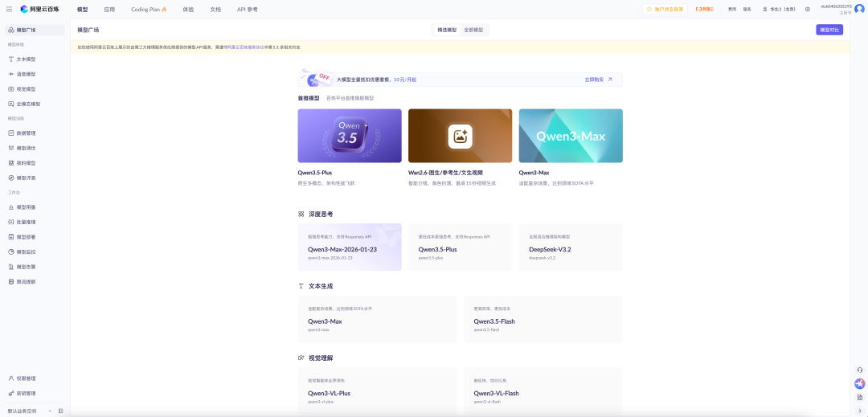This screenshot has width=868, height=417.
Task: Open 批量推理 in the sidebar
Action: tap(35, 223)
